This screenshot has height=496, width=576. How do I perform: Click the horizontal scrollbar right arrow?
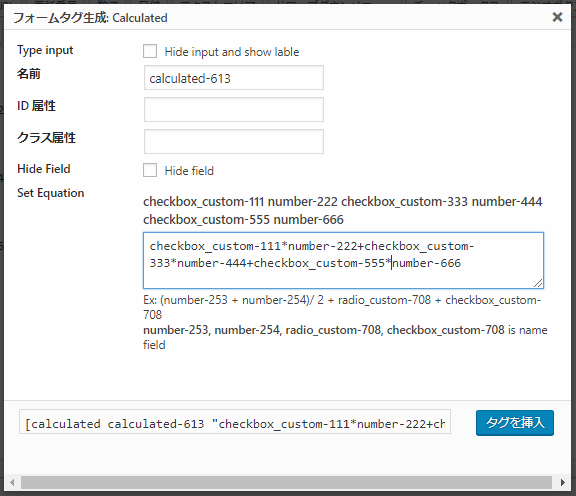pyautogui.click(x=563, y=482)
